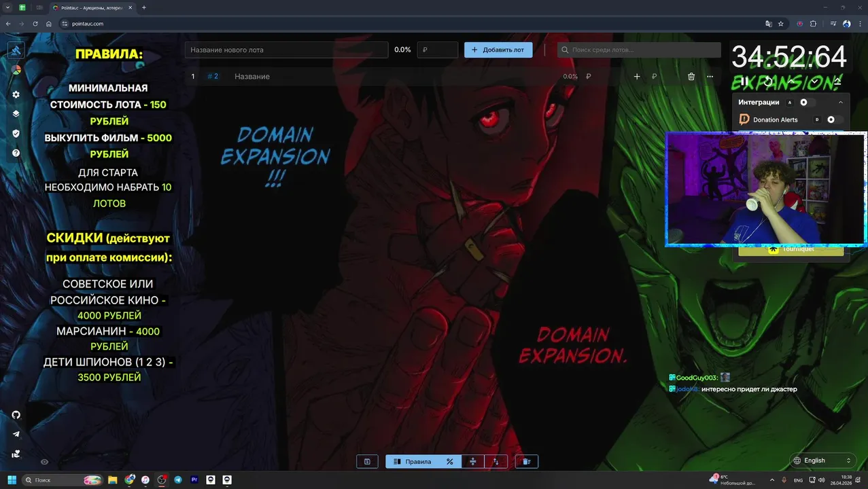868x489 pixels.
Task: Click the Donation Alerts D key badge
Action: [817, 120]
